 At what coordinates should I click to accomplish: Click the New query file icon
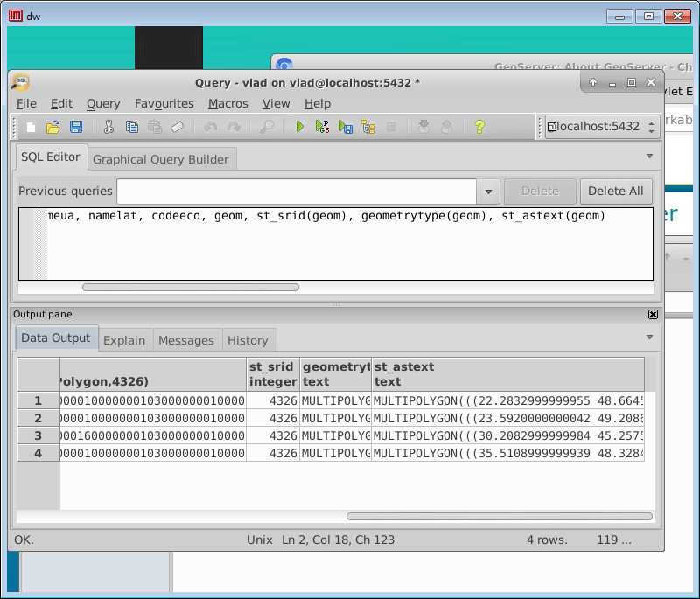(31, 127)
